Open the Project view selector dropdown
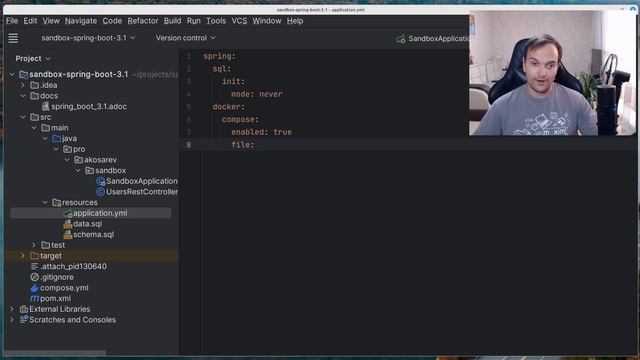 point(33,59)
